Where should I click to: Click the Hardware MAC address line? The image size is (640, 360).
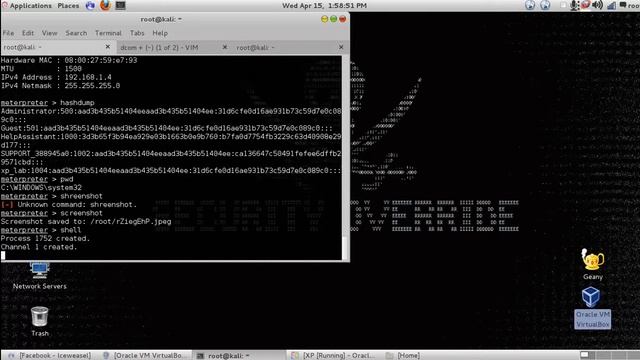click(69, 60)
